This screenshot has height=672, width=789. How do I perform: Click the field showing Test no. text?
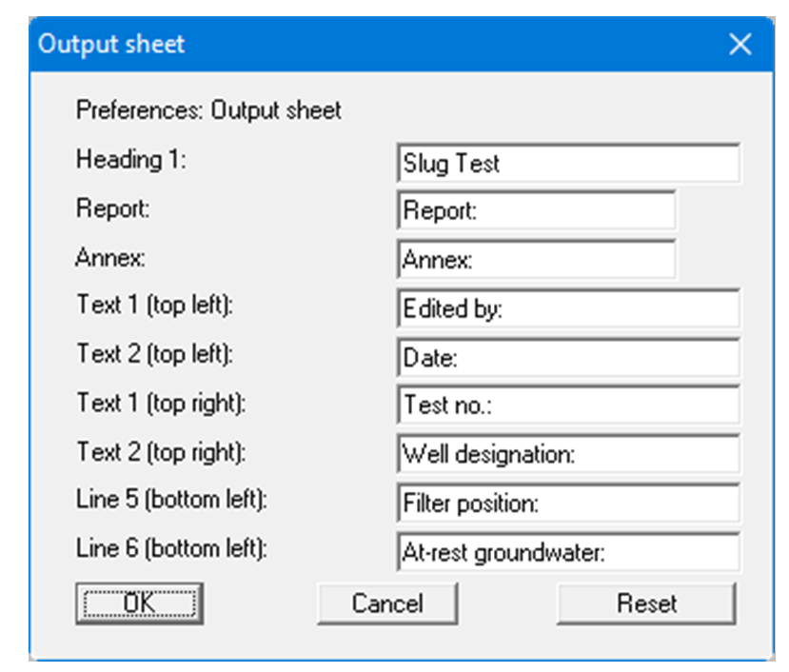(569, 404)
